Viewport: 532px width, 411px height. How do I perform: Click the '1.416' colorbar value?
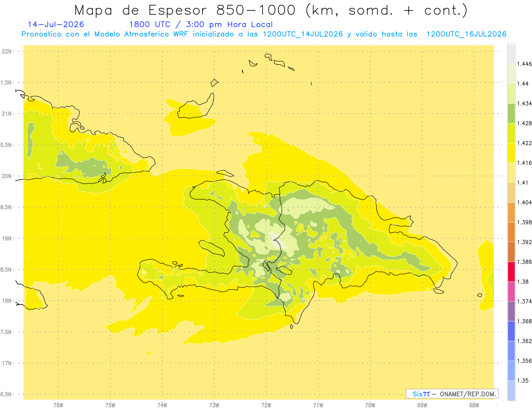524,163
